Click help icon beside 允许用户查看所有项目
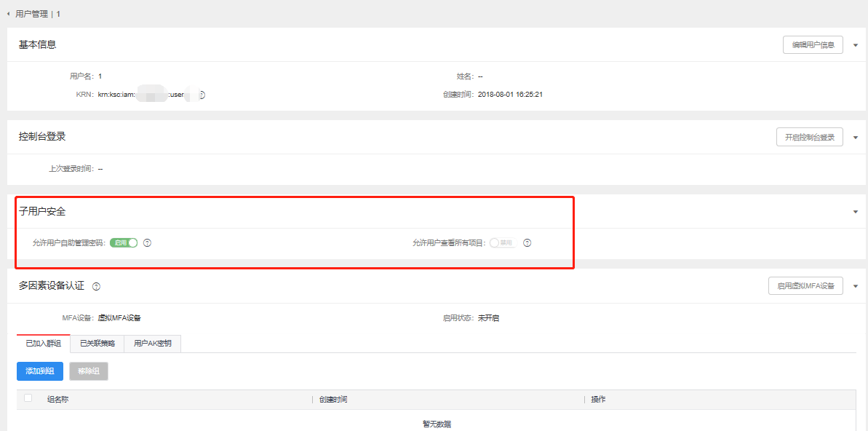Screen dimensions: 868x431 tap(527, 243)
